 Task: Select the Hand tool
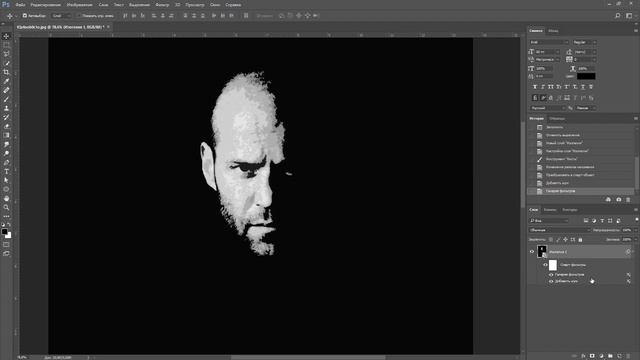click(6, 198)
